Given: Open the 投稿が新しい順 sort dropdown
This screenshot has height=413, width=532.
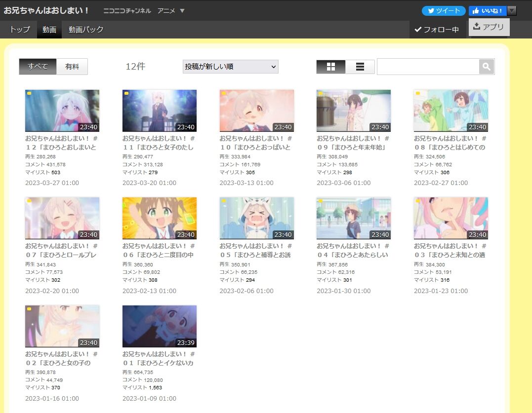Looking at the screenshot, I should pyautogui.click(x=230, y=67).
